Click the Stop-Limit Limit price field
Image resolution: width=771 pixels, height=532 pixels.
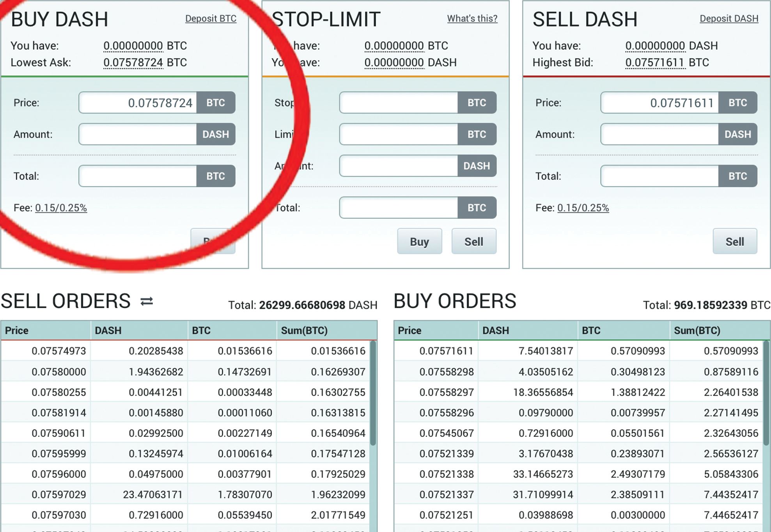coord(399,135)
